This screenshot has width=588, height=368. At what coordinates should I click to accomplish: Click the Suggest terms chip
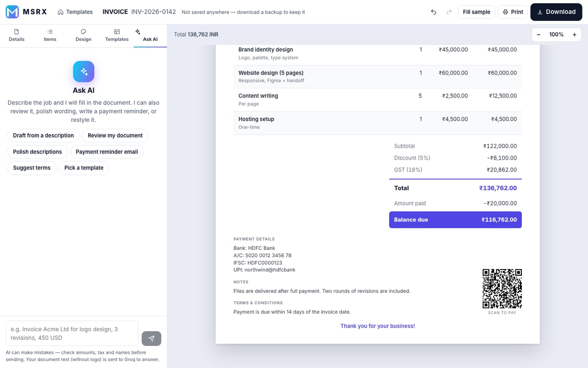click(32, 168)
